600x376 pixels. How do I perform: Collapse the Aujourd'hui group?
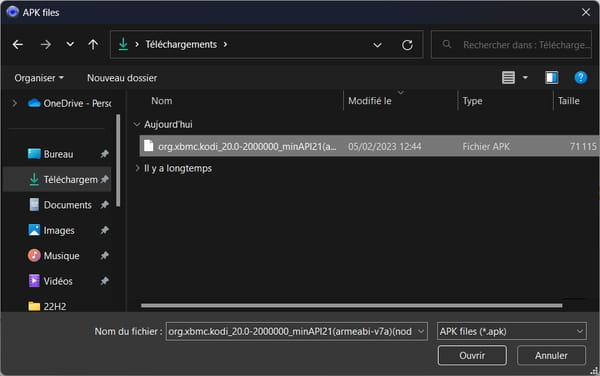click(x=137, y=124)
